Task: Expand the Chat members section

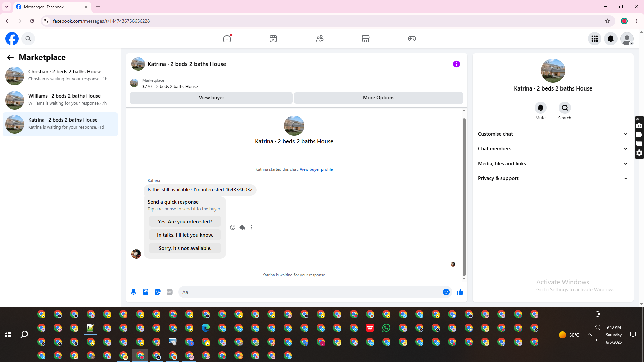Action: point(553,149)
